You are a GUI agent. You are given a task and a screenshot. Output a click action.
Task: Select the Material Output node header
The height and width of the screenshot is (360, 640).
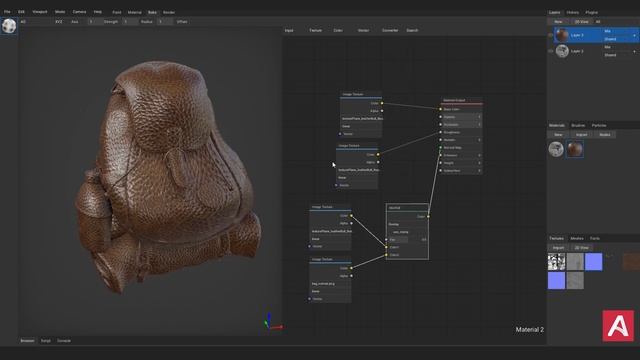tap(462, 100)
